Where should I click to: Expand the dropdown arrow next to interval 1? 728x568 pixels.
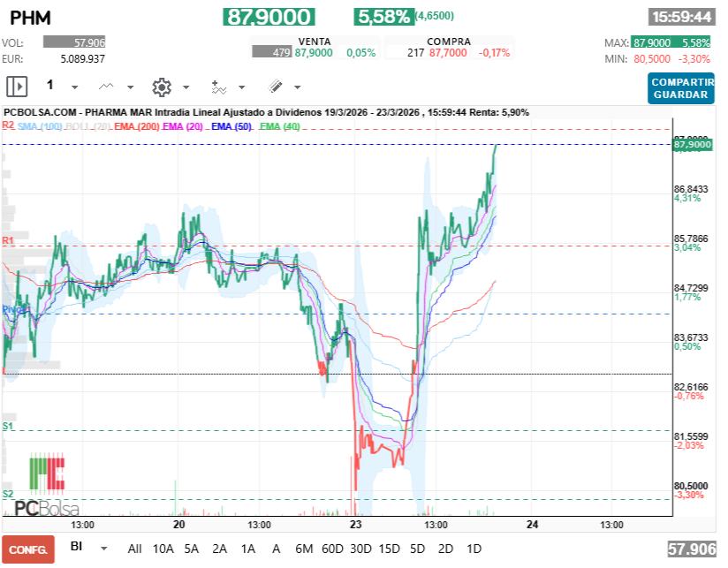point(74,87)
